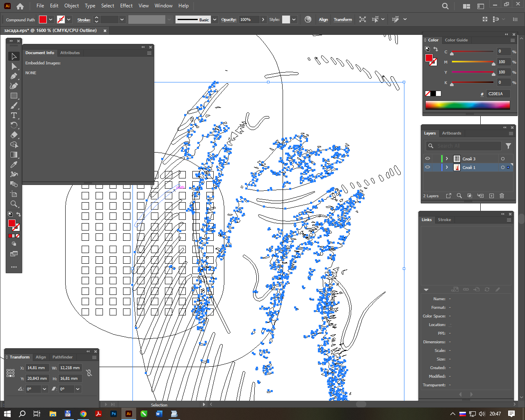This screenshot has width=525, height=420.
Task: Open shear angle dropdown in Transform panel
Action: 78,389
